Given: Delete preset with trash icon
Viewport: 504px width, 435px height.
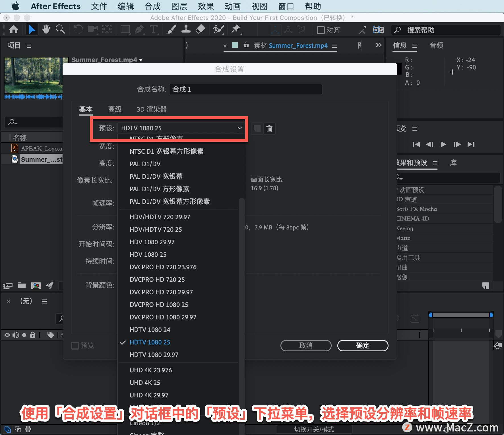Looking at the screenshot, I should pos(269,129).
